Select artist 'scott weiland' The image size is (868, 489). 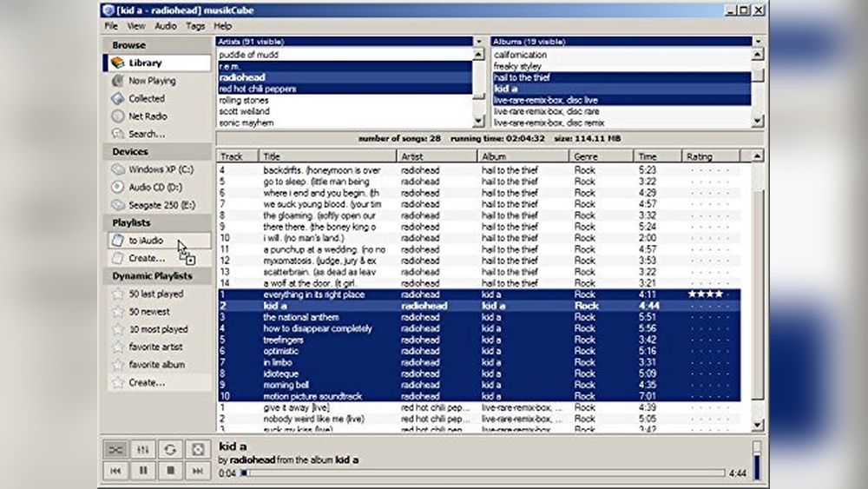345,111
